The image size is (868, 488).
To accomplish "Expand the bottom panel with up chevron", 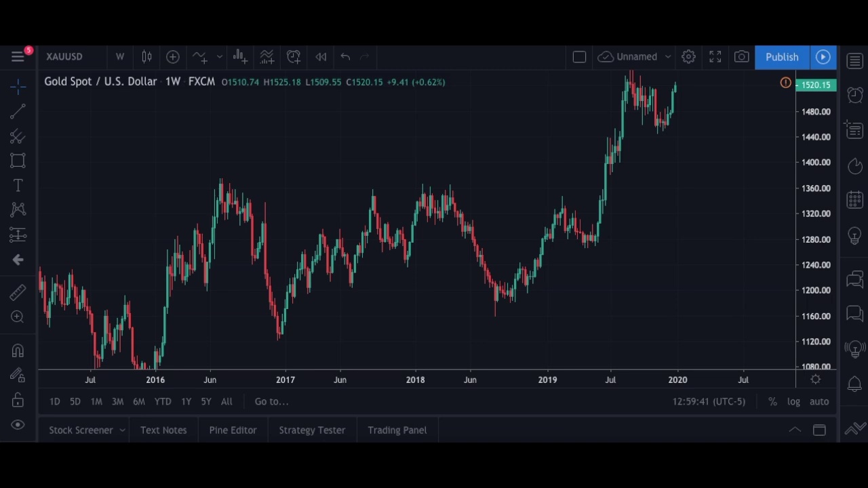I will pyautogui.click(x=795, y=430).
